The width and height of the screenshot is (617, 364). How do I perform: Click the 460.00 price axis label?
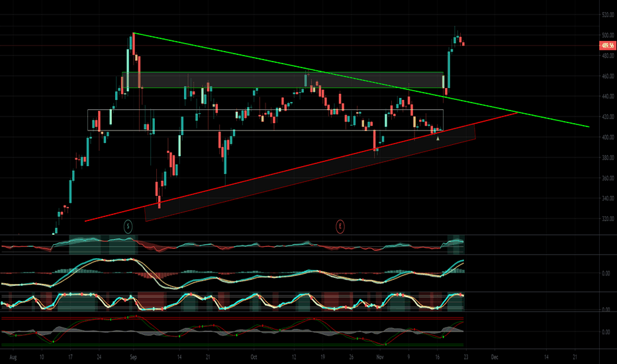608,76
